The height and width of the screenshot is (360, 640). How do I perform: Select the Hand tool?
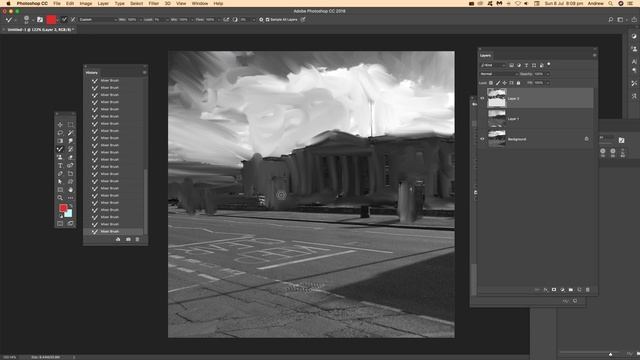(x=71, y=190)
